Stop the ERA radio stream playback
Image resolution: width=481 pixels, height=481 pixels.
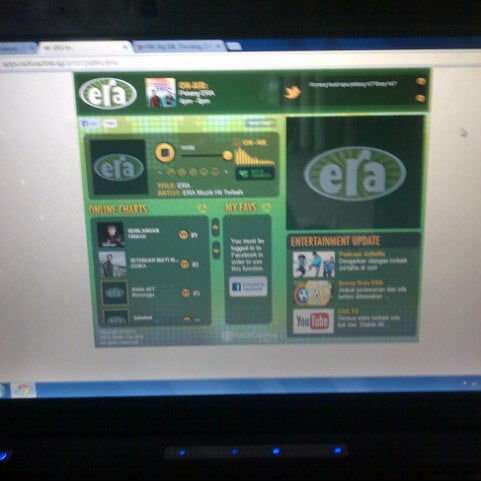click(165, 153)
